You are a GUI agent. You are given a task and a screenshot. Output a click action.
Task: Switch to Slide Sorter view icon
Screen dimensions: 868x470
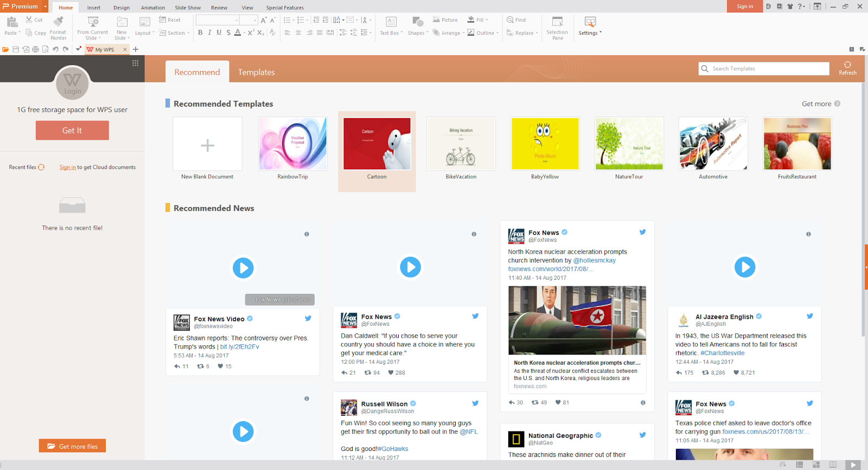816,465
